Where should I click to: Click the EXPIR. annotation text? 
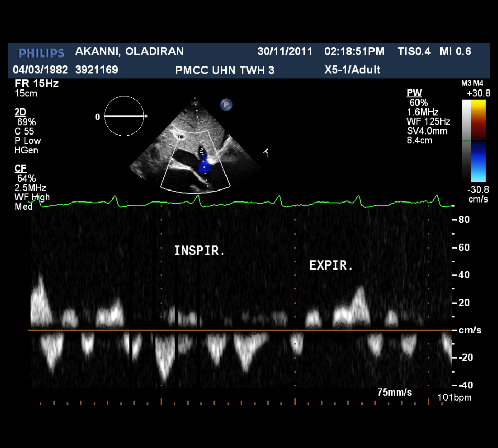331,266
